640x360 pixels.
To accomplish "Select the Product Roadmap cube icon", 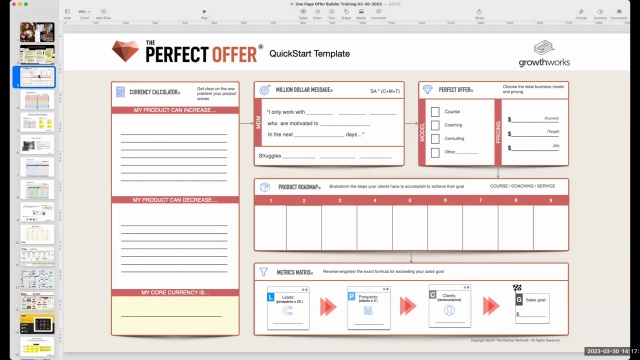I will click(265, 187).
